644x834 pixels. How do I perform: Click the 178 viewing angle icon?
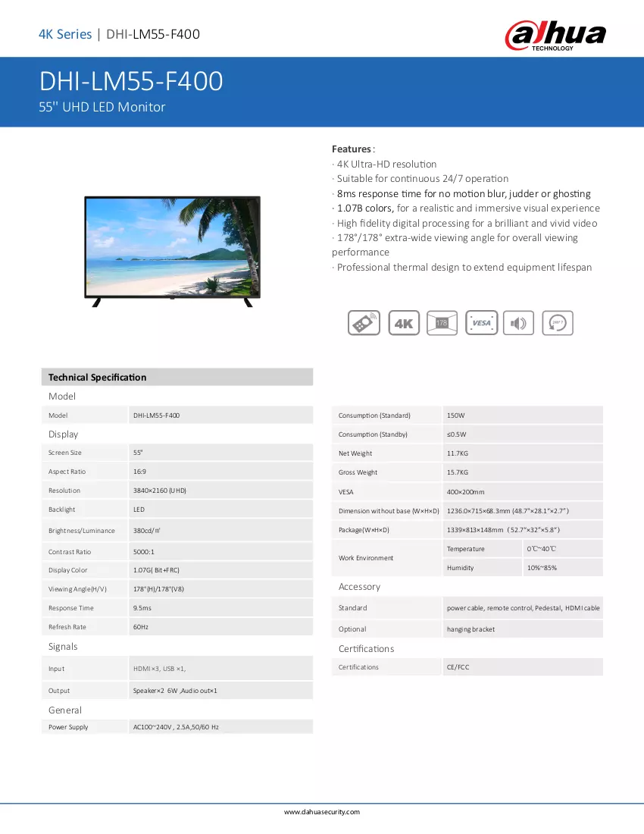442,323
